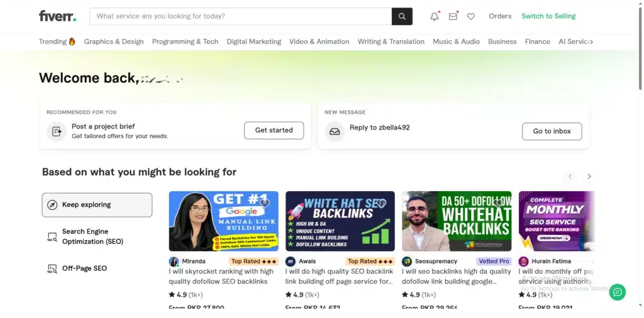Select the Off-Page SEO filter
Screen dimensions: 644x318
(97, 269)
